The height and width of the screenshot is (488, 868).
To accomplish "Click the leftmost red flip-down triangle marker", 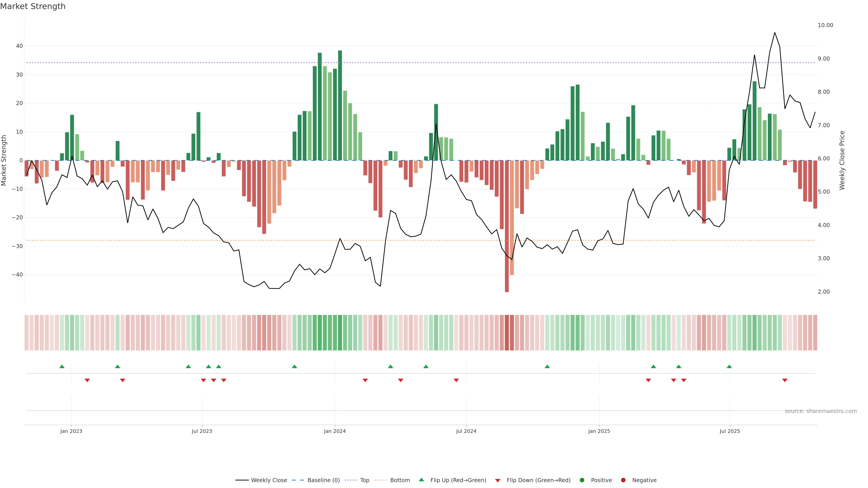I will click(87, 380).
